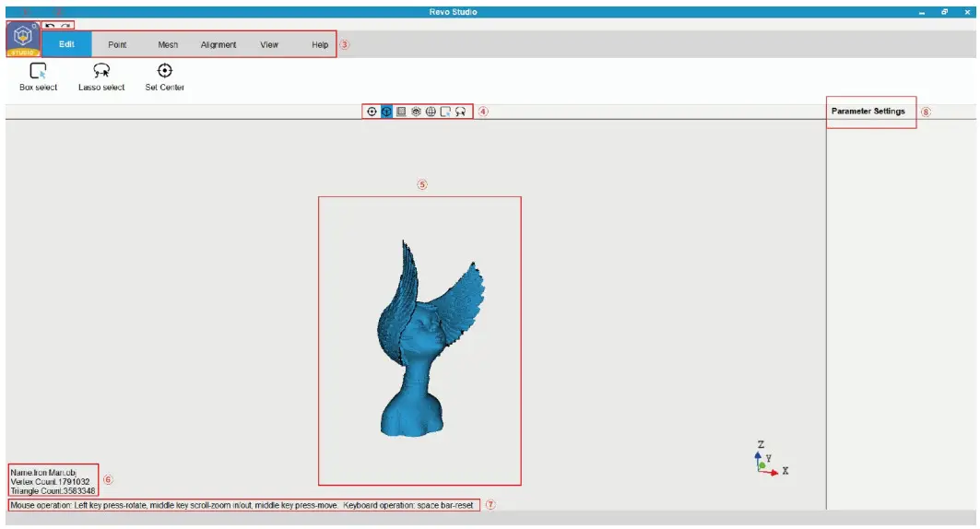Viewport: 980px width, 529px height.
Task: Click the Parameter Settings panel header
Action: click(x=868, y=111)
